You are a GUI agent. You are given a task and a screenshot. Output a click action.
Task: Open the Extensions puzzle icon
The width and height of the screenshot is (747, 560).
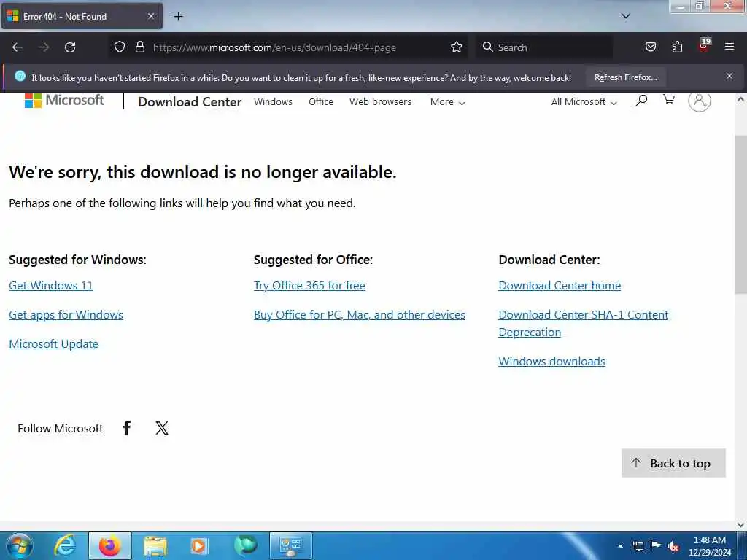point(677,47)
